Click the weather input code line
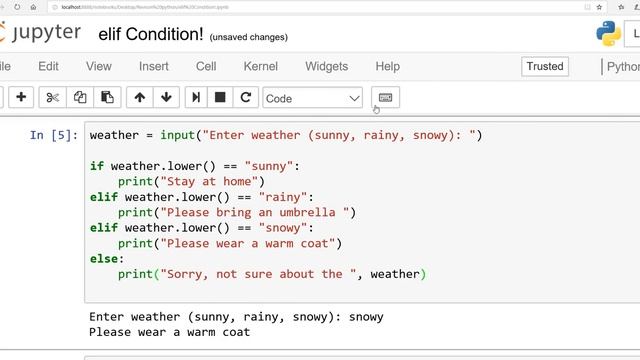The image size is (640, 360). click(x=286, y=135)
